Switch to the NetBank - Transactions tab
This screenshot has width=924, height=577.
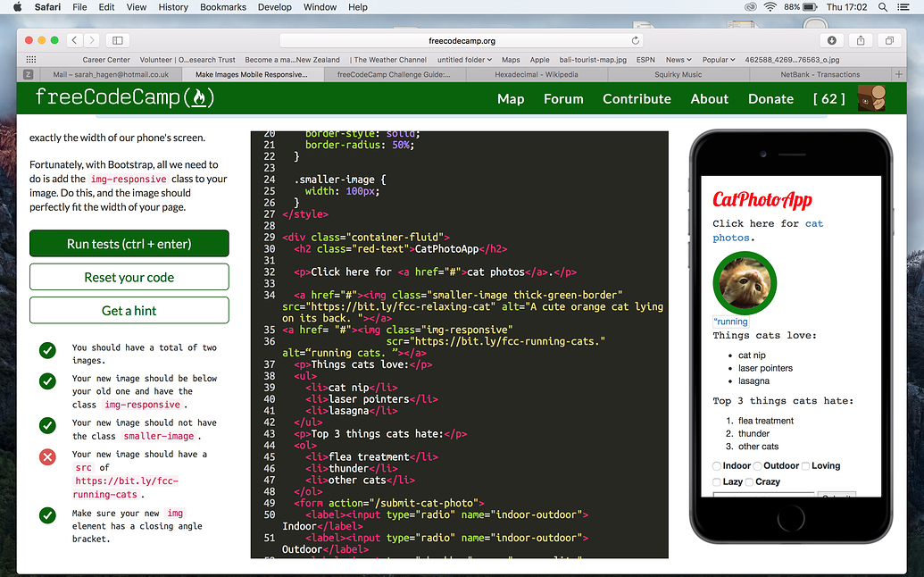click(820, 74)
